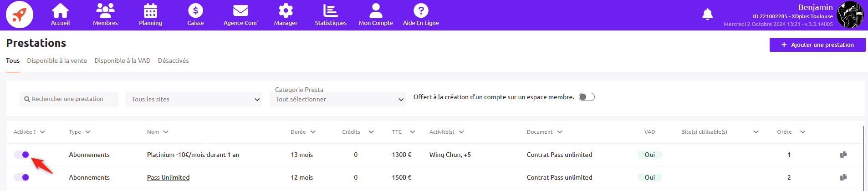Open the Caisse dollar icon
This screenshot has height=191, width=868.
[x=195, y=11]
